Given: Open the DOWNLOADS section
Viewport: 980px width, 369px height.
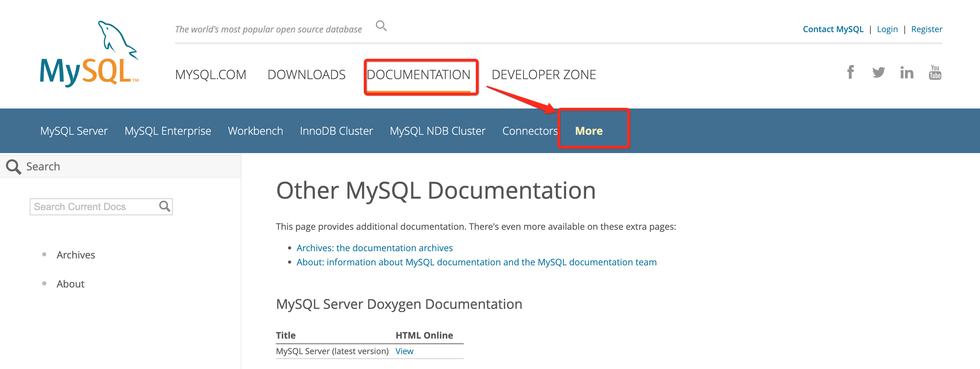Looking at the screenshot, I should (x=307, y=75).
